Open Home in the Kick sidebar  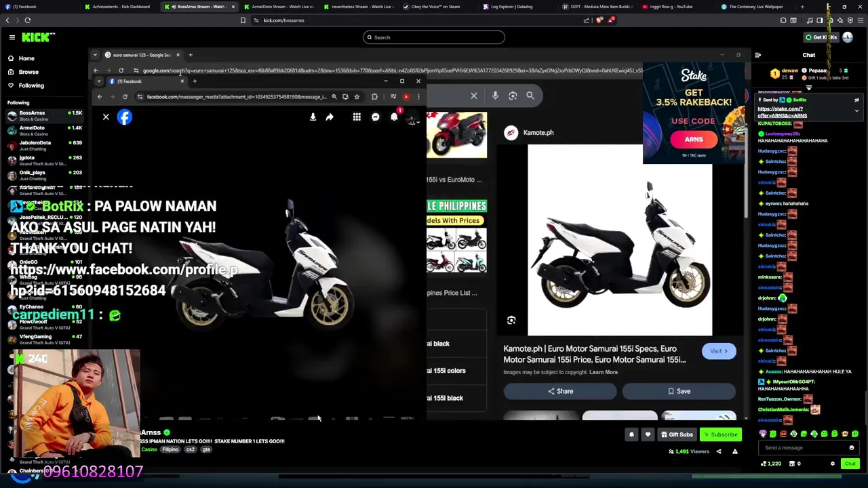click(x=26, y=58)
